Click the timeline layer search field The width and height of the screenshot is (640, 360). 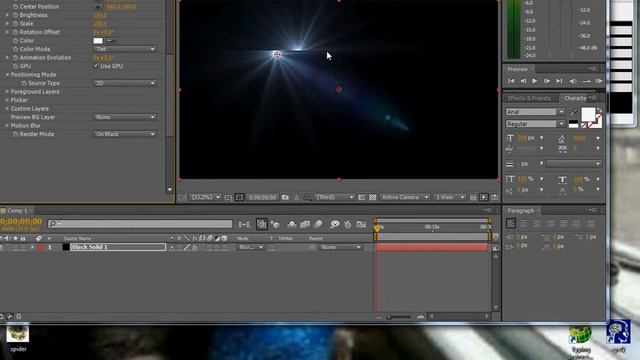(140, 224)
